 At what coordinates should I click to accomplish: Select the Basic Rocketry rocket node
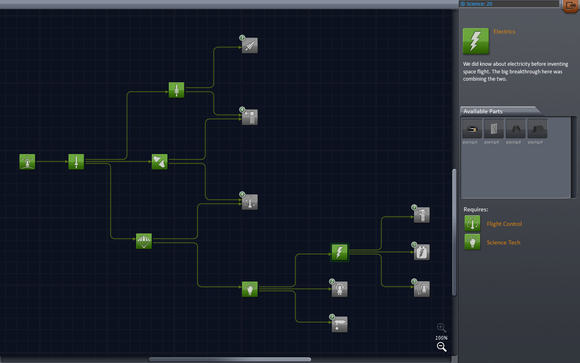click(76, 162)
